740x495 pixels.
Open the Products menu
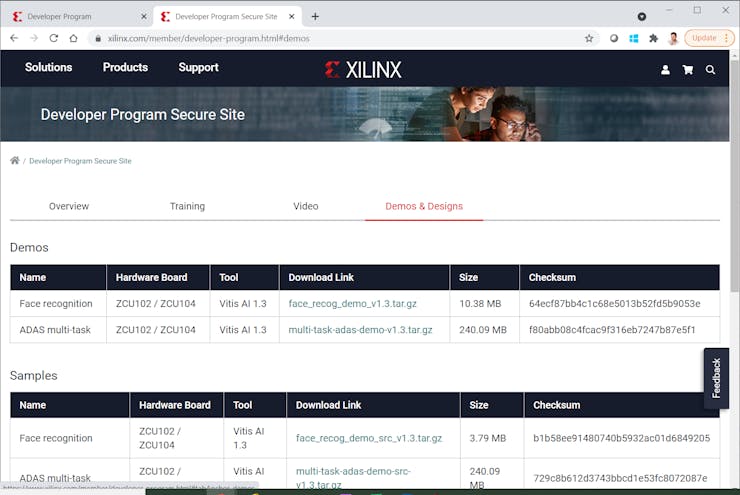(x=126, y=67)
